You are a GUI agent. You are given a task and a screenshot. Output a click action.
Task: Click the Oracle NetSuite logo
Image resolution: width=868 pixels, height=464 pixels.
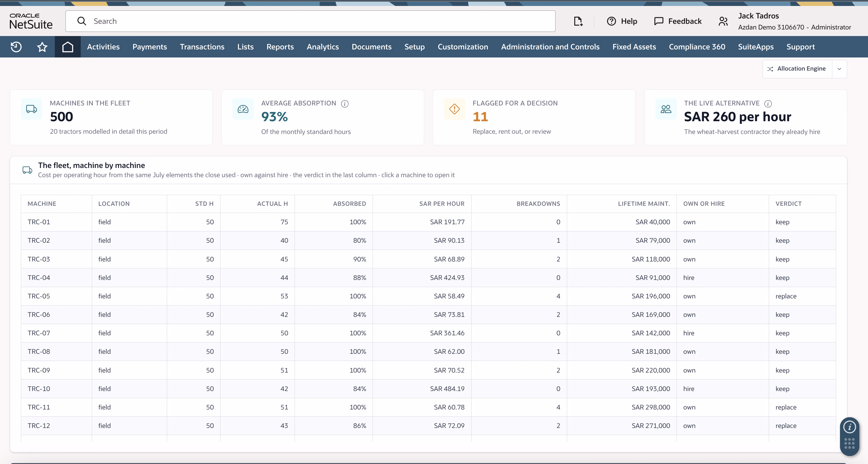[x=31, y=21]
